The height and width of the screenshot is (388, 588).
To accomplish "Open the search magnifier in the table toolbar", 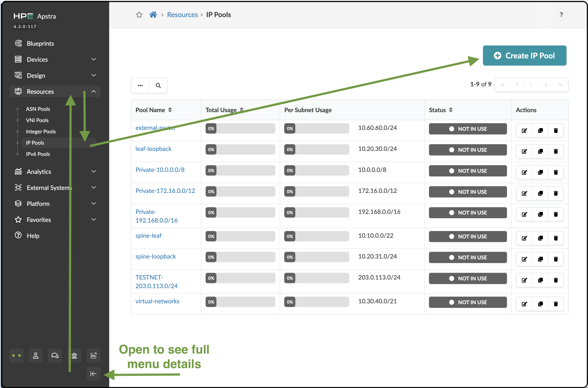I will [x=158, y=86].
